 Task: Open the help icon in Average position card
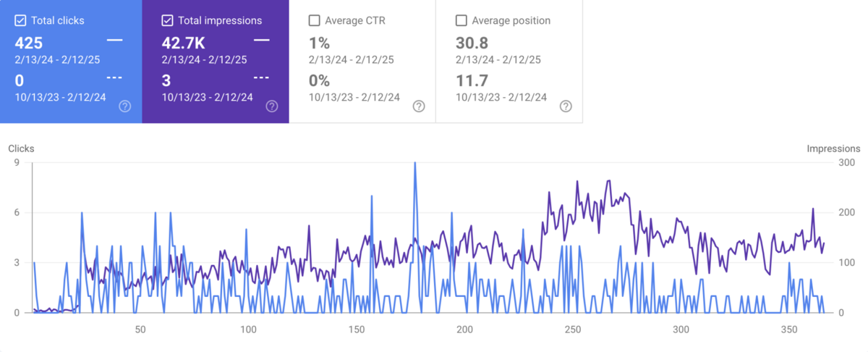[566, 106]
